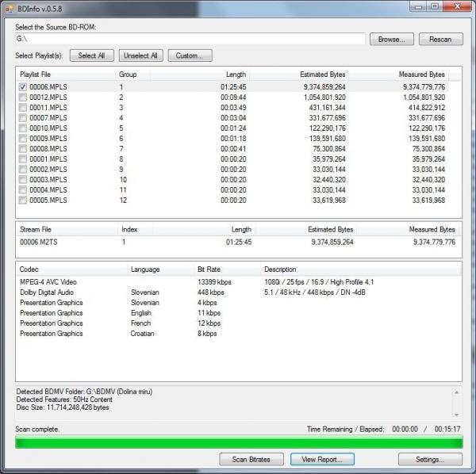Open View Report...

322,459
